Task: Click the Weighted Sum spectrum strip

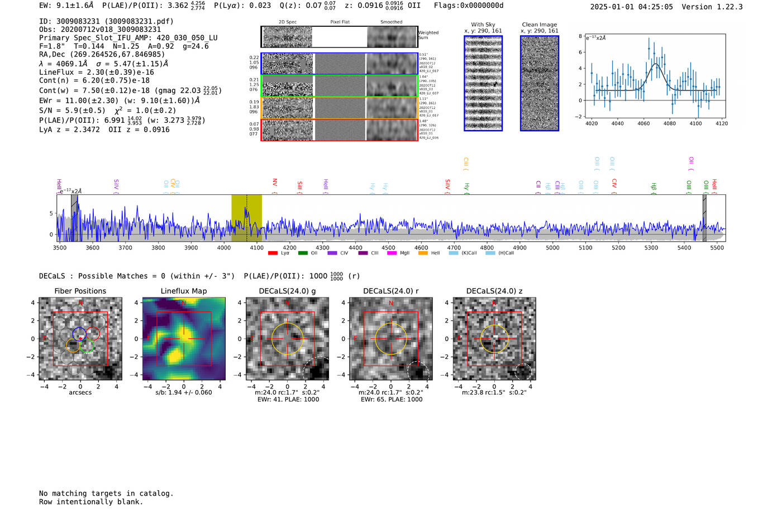Action: 340,37
